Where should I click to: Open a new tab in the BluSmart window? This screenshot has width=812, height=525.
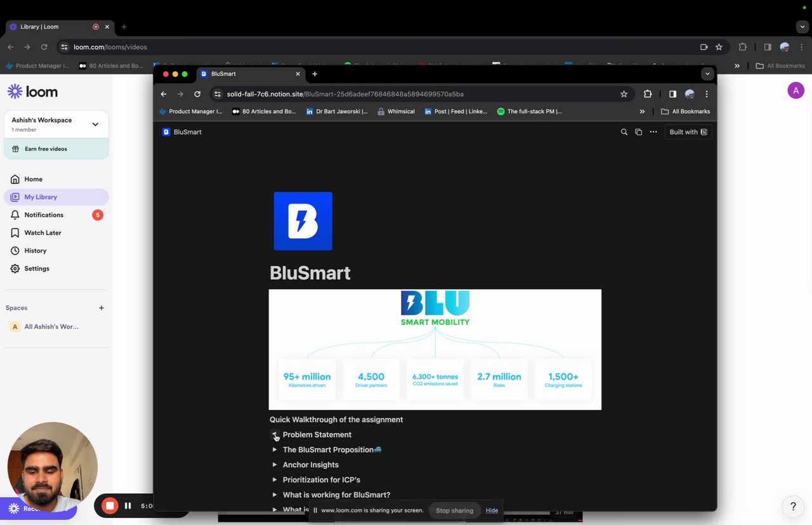(x=315, y=74)
